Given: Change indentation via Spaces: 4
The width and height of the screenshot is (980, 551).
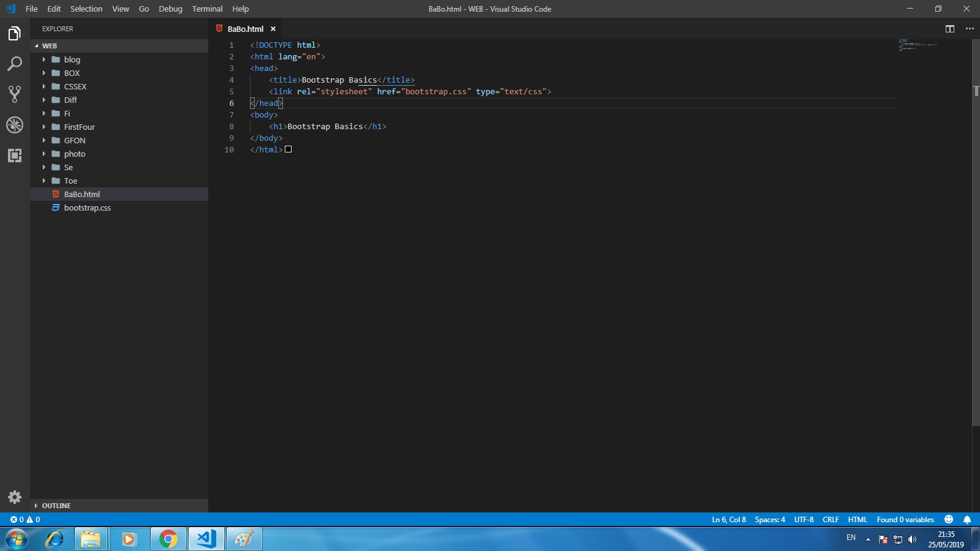Looking at the screenshot, I should pos(770,520).
